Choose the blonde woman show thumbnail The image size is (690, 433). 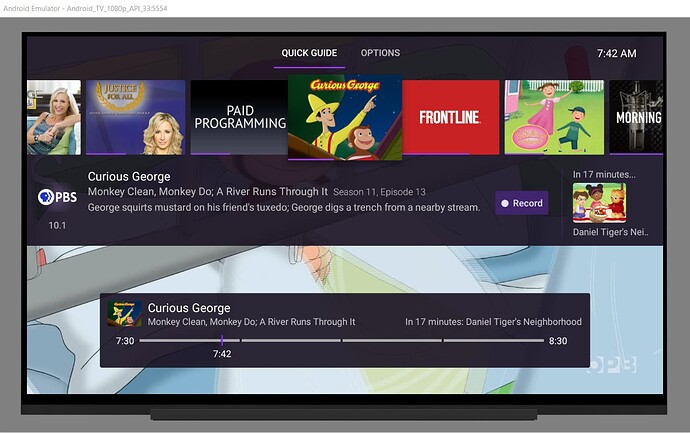pyautogui.click(x=53, y=117)
